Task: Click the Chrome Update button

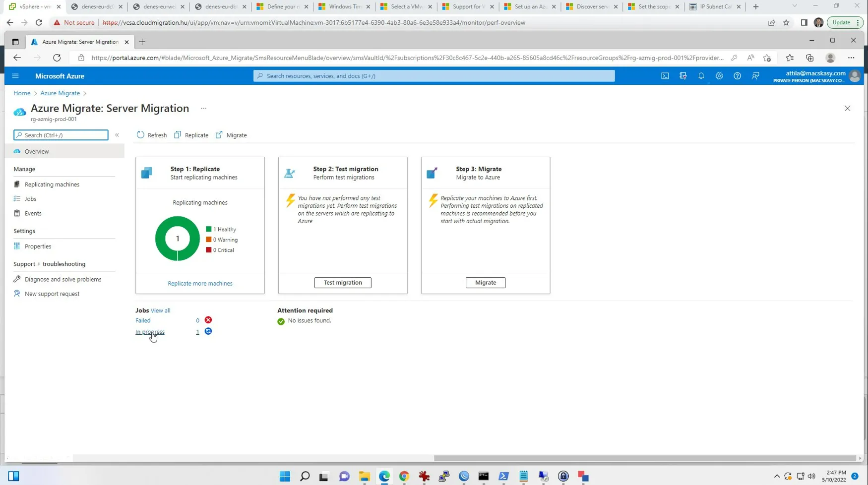Action: coord(845,23)
